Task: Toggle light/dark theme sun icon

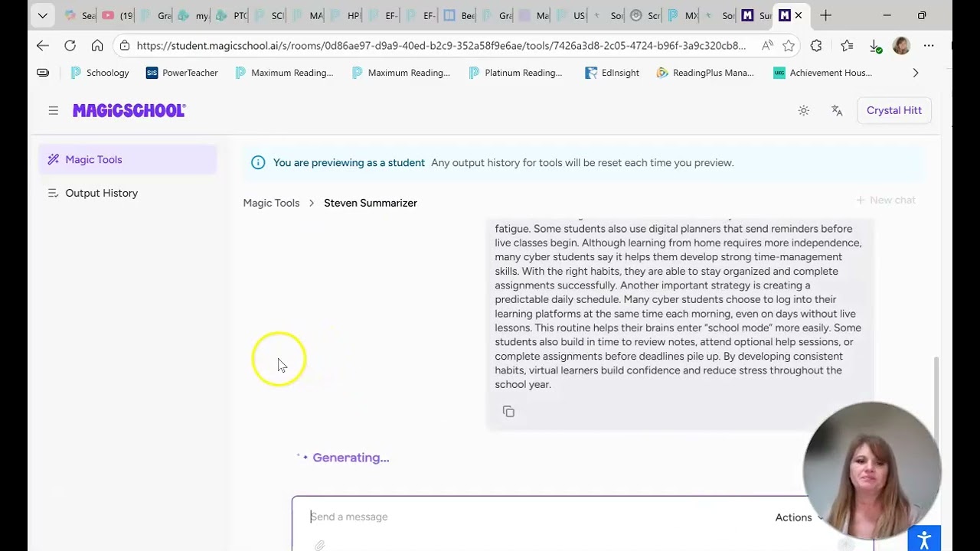Action: pyautogui.click(x=803, y=110)
